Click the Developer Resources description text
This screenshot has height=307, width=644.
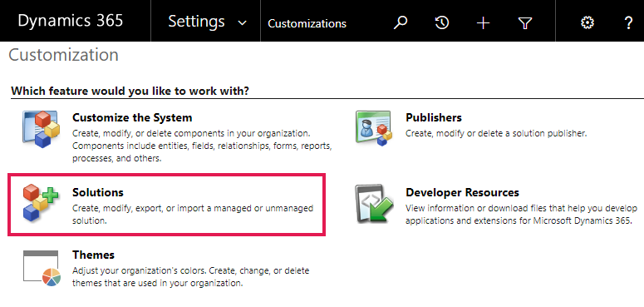pos(521,215)
